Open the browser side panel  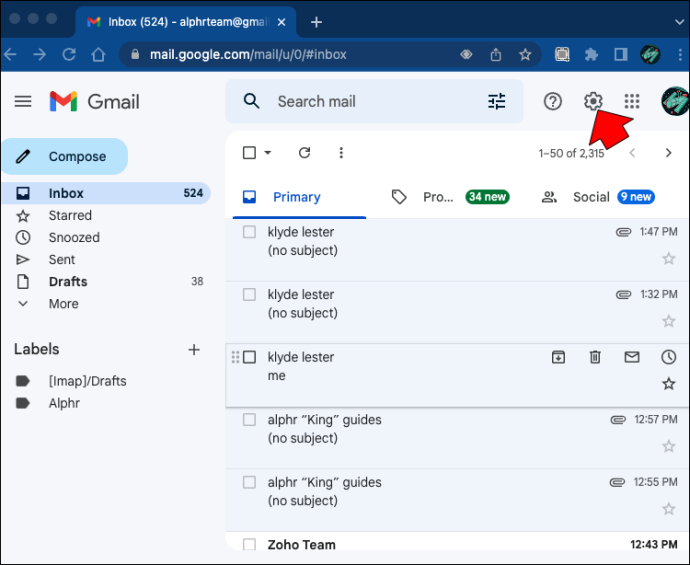tap(620, 55)
